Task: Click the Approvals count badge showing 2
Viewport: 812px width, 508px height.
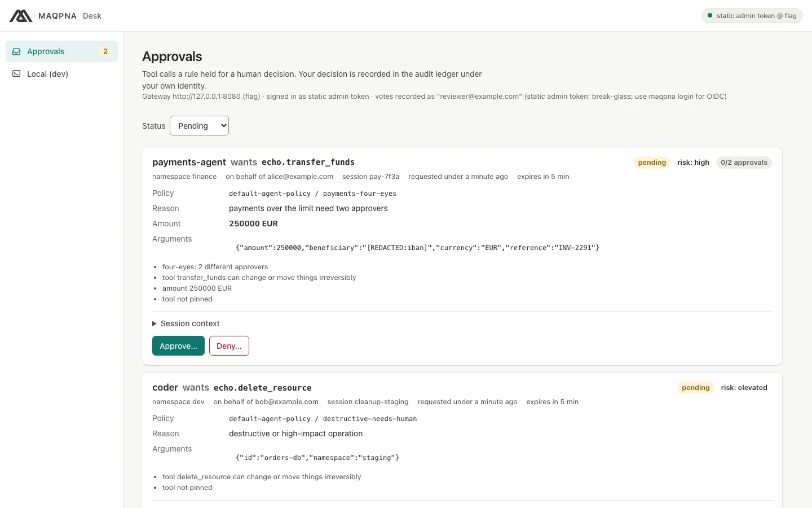Action: 105,51
